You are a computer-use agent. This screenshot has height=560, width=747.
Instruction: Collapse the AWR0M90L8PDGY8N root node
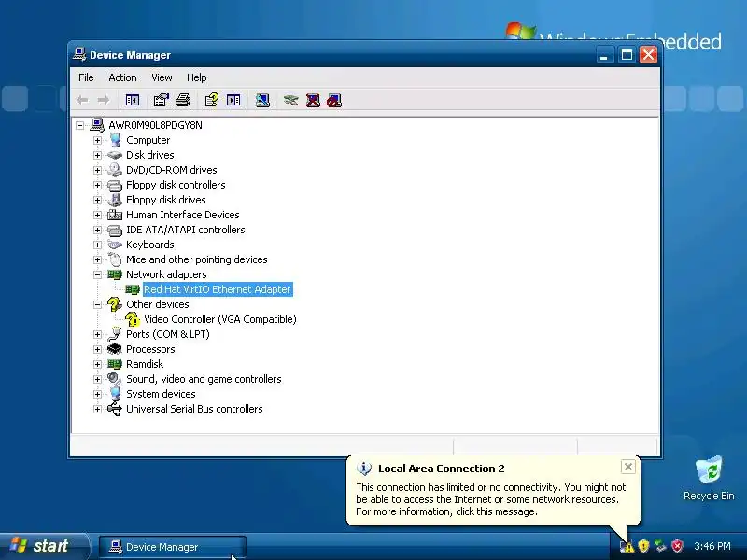click(x=80, y=125)
